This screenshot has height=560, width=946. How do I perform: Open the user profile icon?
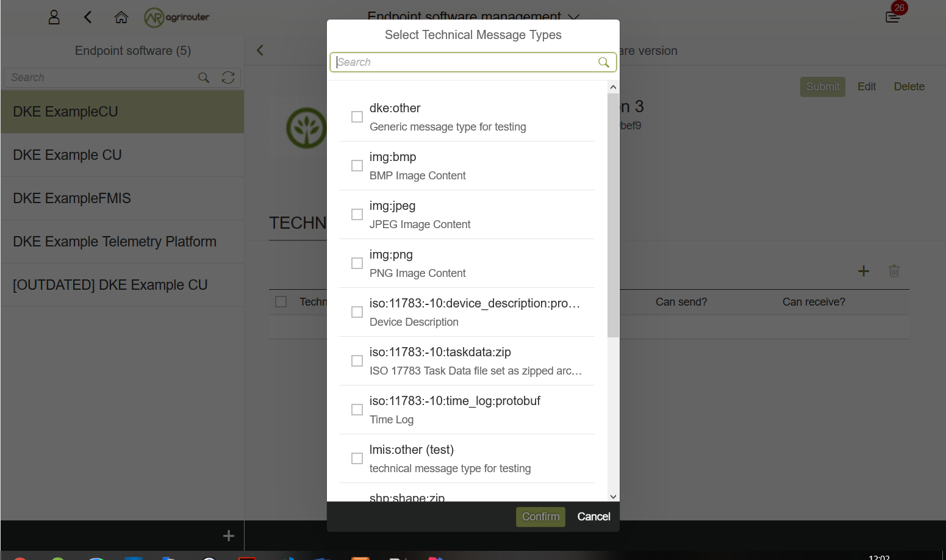(54, 17)
